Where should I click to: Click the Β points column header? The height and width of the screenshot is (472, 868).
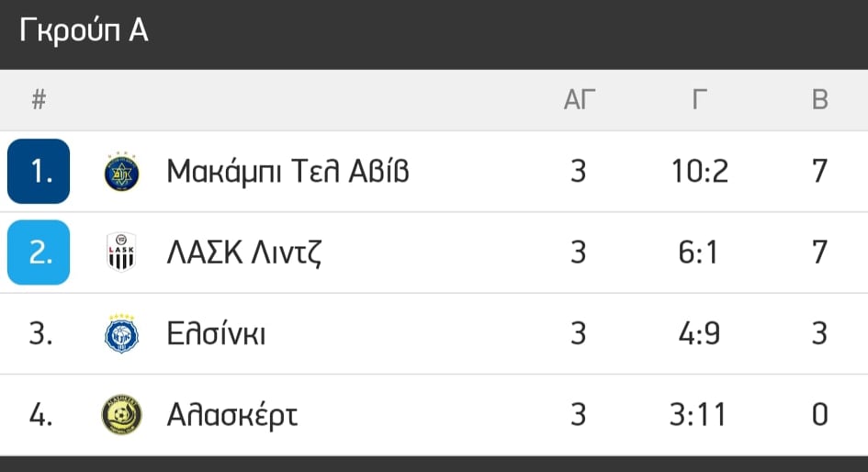[820, 100]
